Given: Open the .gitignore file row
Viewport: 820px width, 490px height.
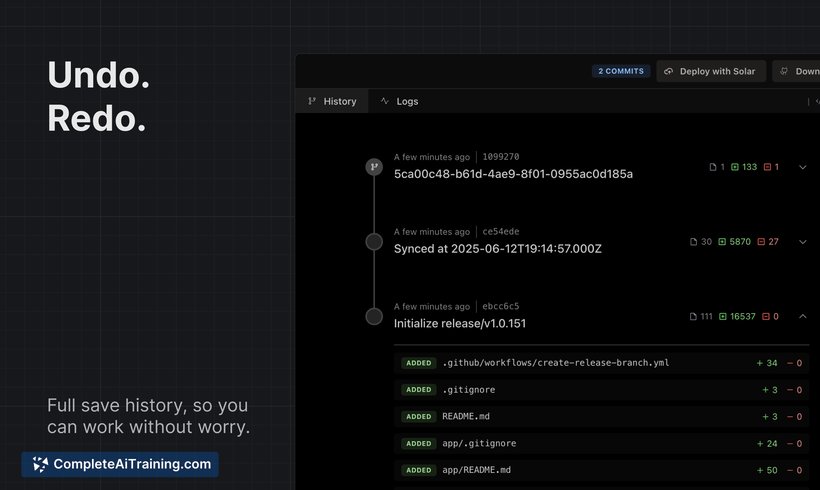Looking at the screenshot, I should [601, 390].
